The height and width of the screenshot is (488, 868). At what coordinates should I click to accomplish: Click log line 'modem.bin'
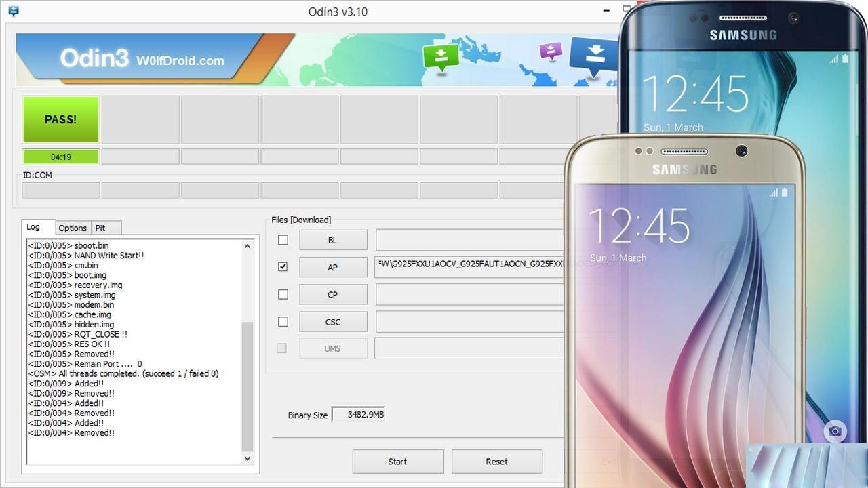[x=71, y=304]
